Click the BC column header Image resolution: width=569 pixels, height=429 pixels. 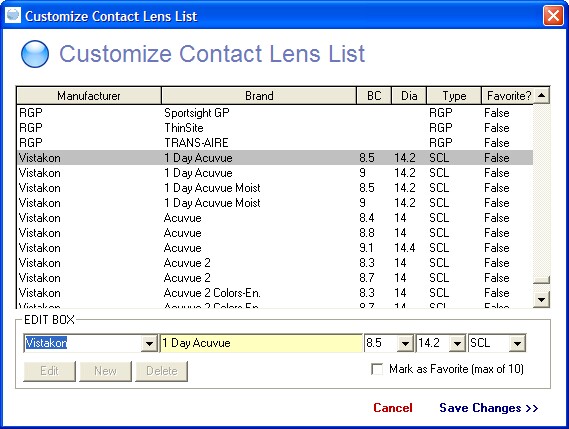(x=374, y=96)
